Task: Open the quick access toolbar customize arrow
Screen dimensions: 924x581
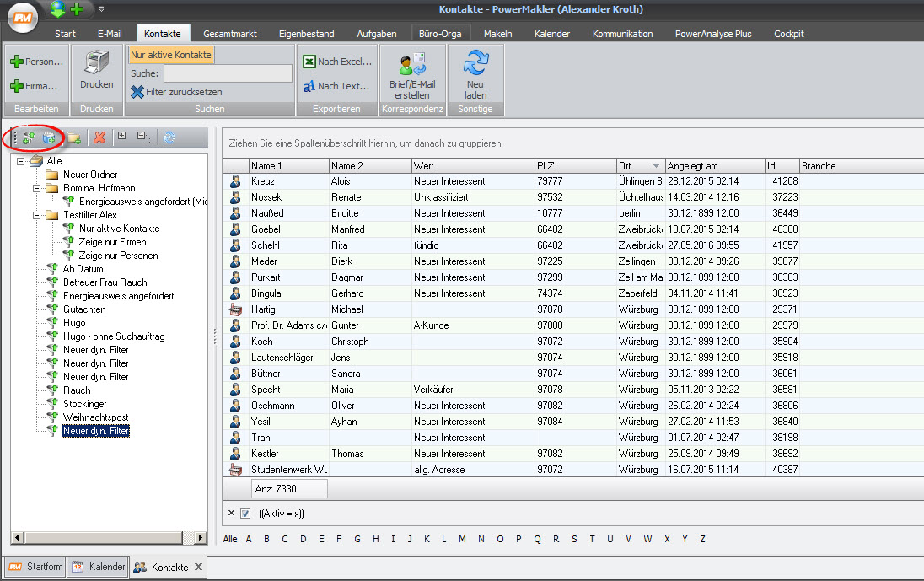Action: pos(101,8)
